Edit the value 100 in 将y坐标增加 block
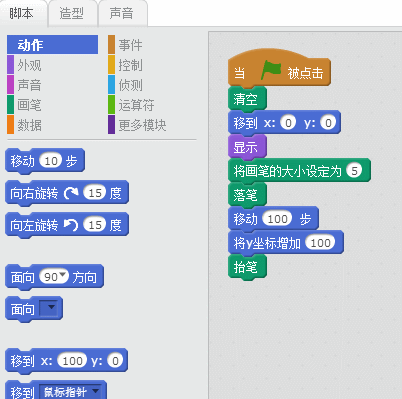The image size is (402, 399). tap(320, 243)
